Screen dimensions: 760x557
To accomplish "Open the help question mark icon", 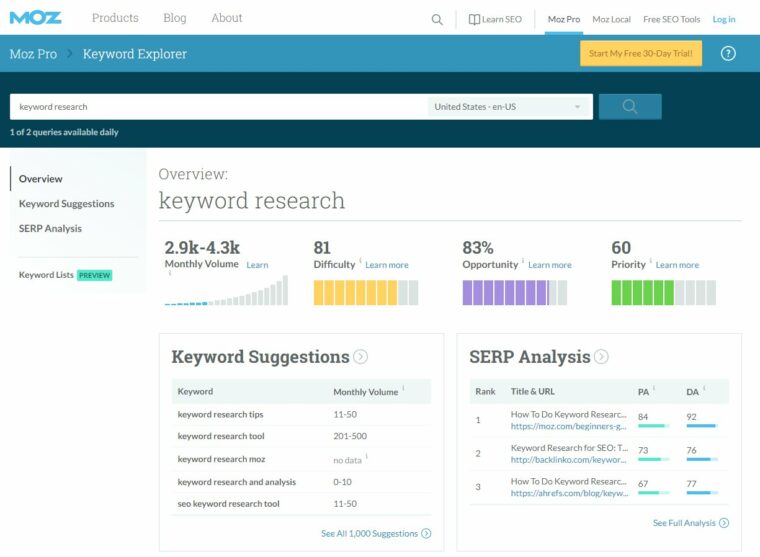I will [728, 53].
